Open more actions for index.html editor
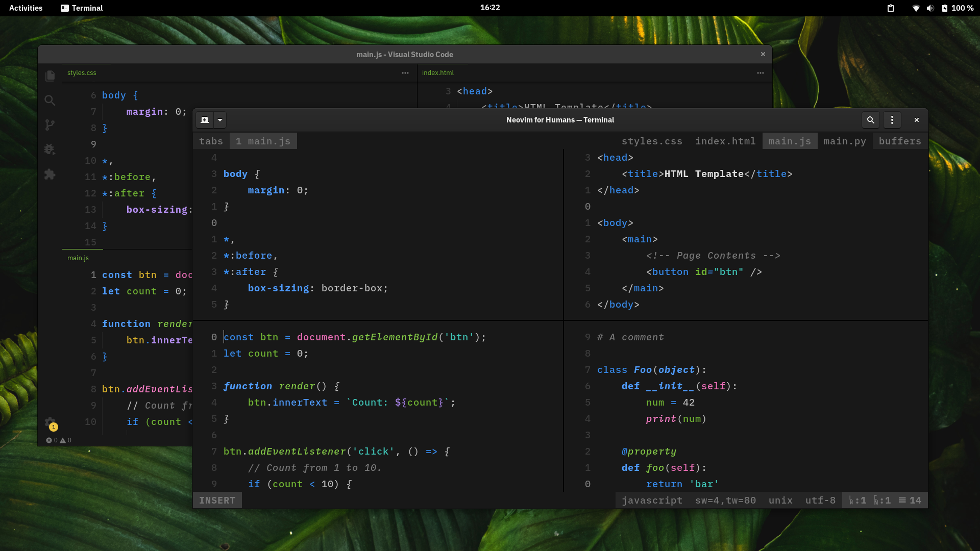980x551 pixels. pos(761,73)
